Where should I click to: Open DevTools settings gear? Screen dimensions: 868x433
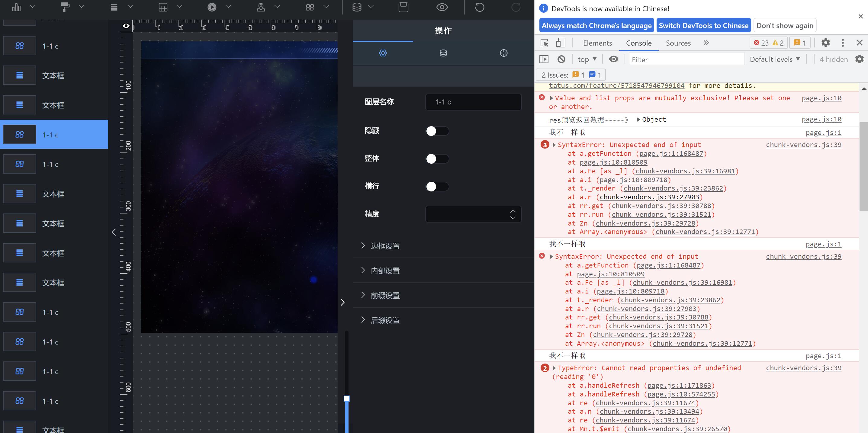(825, 43)
